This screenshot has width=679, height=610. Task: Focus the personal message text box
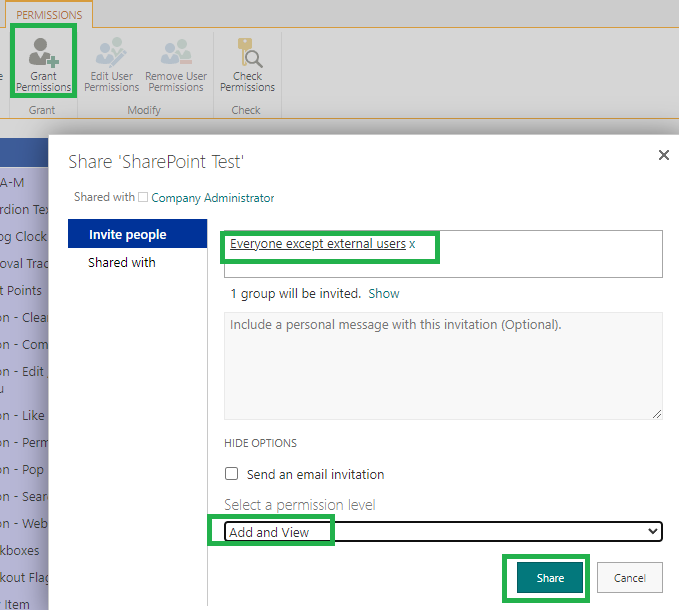pos(443,366)
